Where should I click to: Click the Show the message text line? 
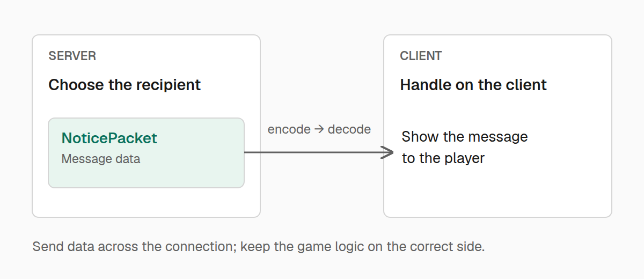coord(465,137)
